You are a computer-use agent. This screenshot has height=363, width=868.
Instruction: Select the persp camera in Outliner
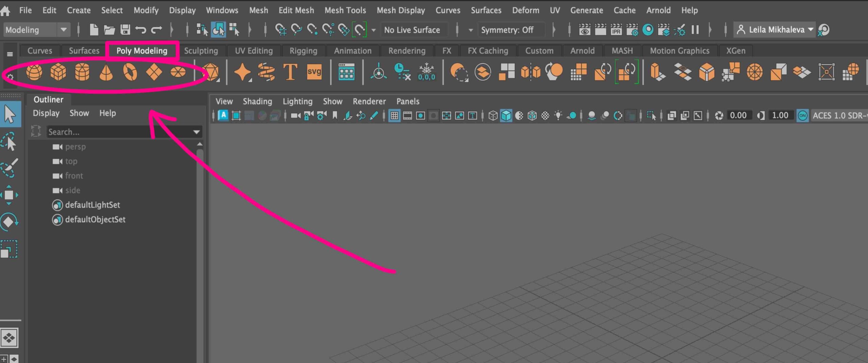coord(75,147)
